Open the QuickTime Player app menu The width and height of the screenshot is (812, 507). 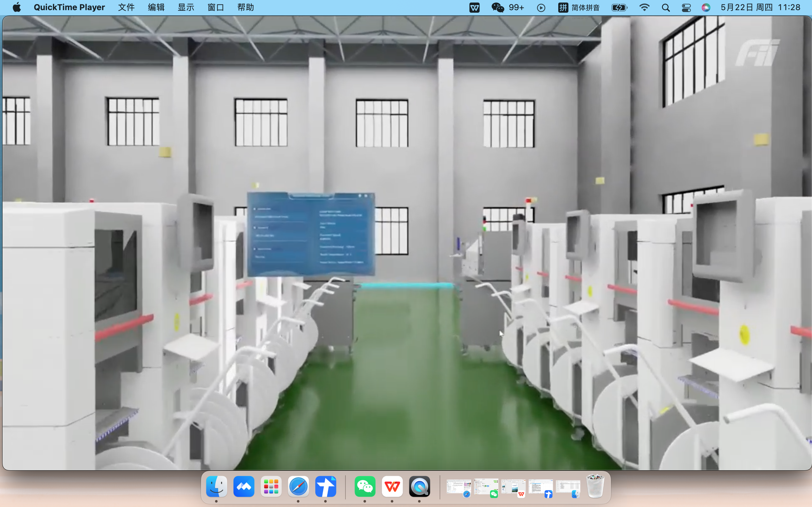69,7
